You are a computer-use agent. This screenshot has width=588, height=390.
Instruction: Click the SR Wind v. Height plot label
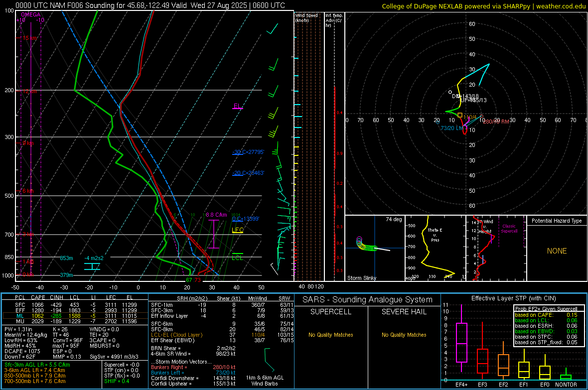[x=485, y=227]
